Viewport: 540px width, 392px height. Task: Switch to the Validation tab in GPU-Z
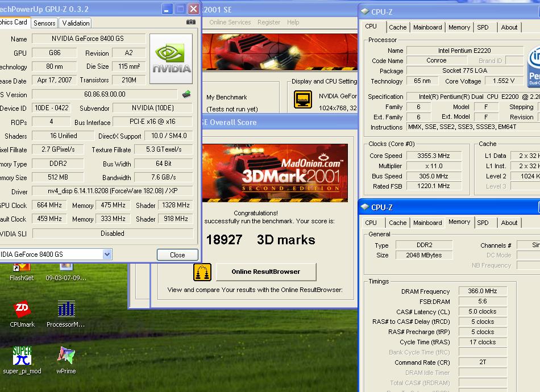click(x=76, y=23)
